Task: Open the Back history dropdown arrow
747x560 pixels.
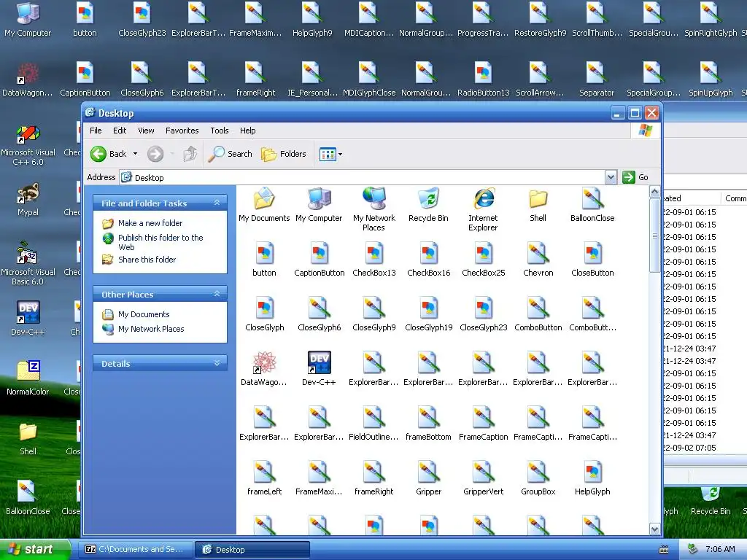Action: 135,154
